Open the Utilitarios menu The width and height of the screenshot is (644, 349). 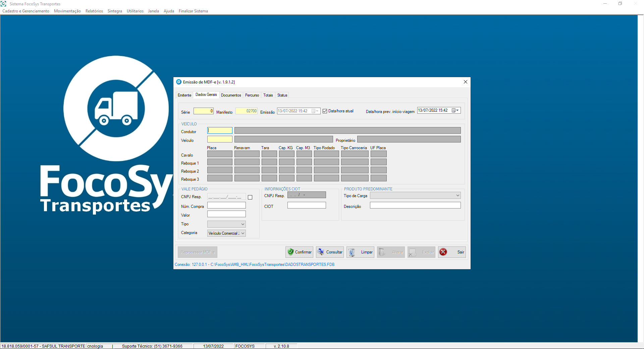[135, 11]
